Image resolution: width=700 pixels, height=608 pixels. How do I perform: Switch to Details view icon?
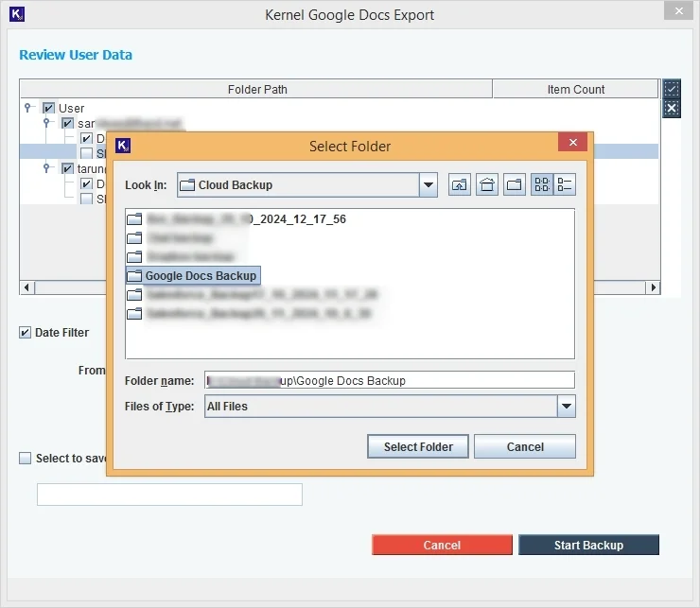coord(565,185)
